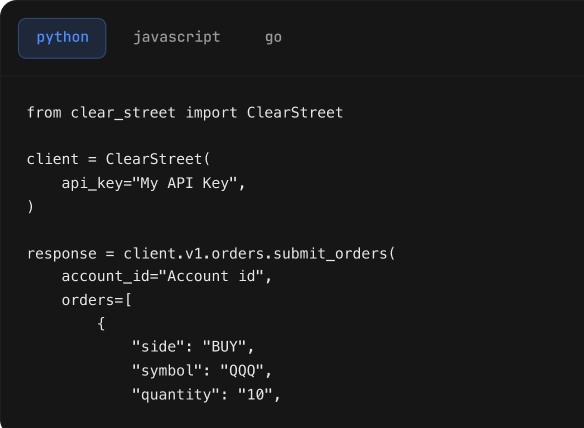Click the account_id="Account id" line
The height and width of the screenshot is (428, 584).
[x=166, y=276]
